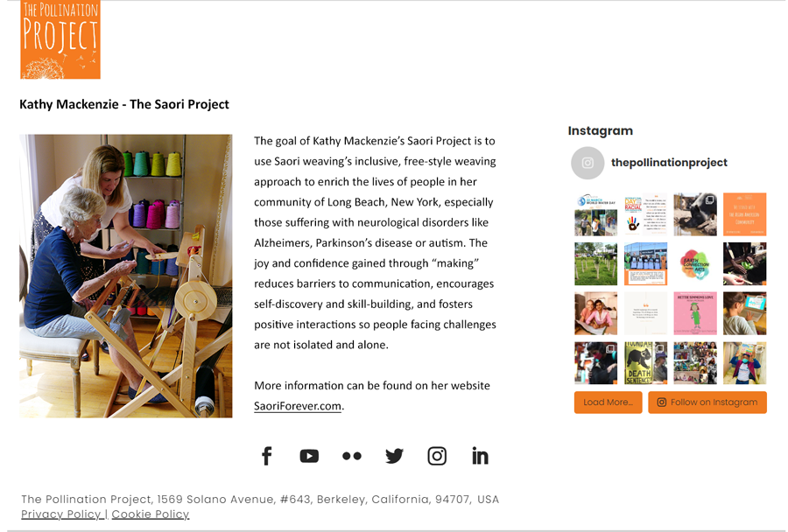Click the Follow on Instagram button
Screen dimensions: 788x532
pos(707,402)
